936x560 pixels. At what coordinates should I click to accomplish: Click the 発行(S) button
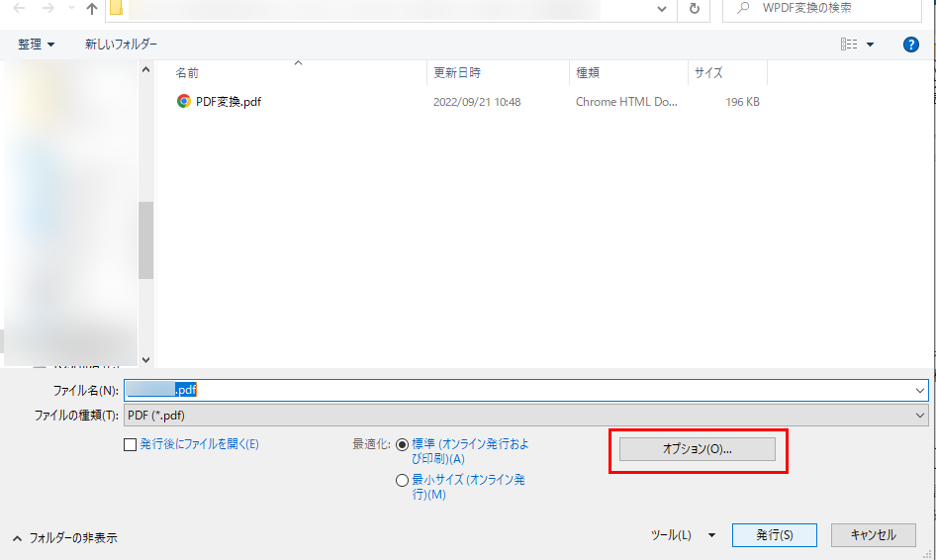tap(775, 535)
